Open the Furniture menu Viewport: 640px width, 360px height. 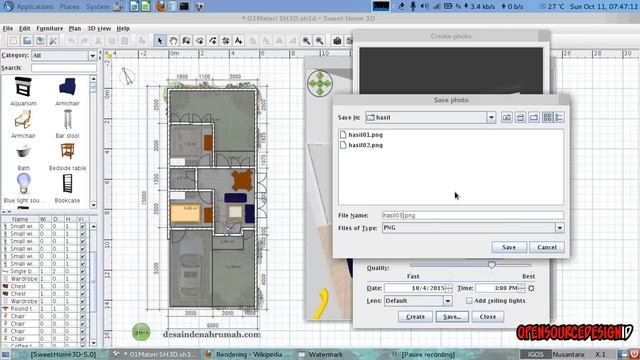click(49, 29)
